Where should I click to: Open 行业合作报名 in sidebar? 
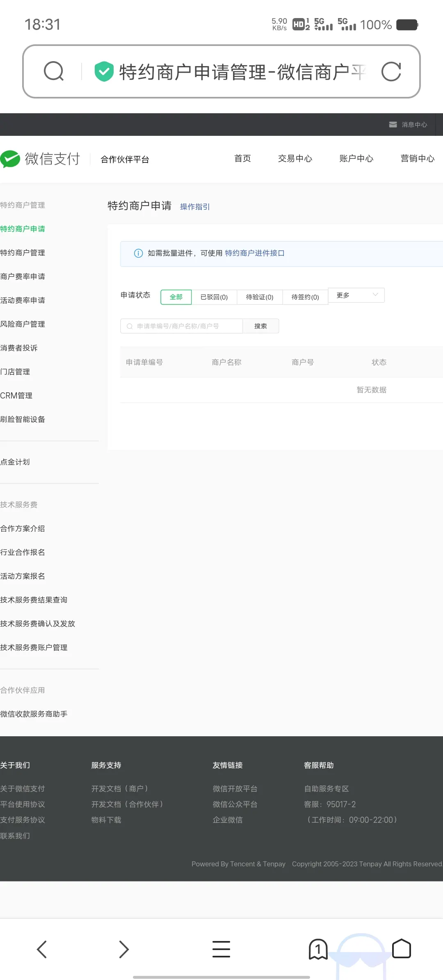[x=23, y=552]
